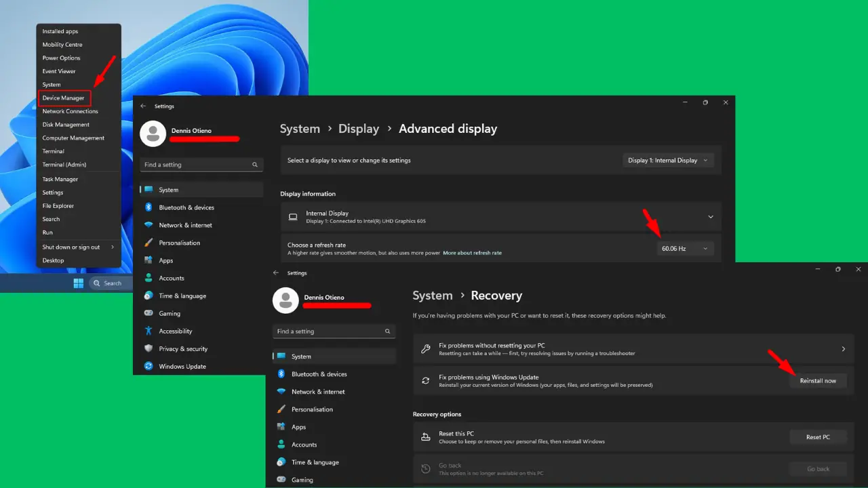Go back in the Recovery Settings window
Viewport: 868px width, 488px height.
point(276,273)
